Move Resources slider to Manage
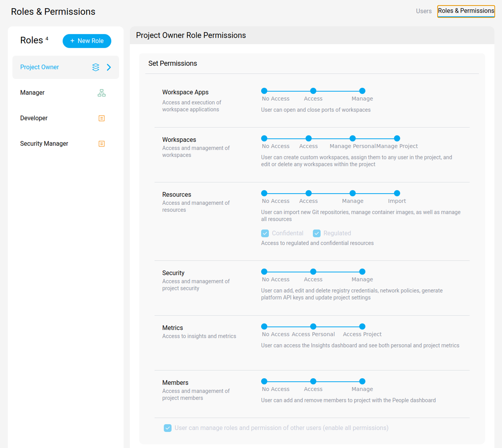The height and width of the screenshot is (448, 502). 352,193
